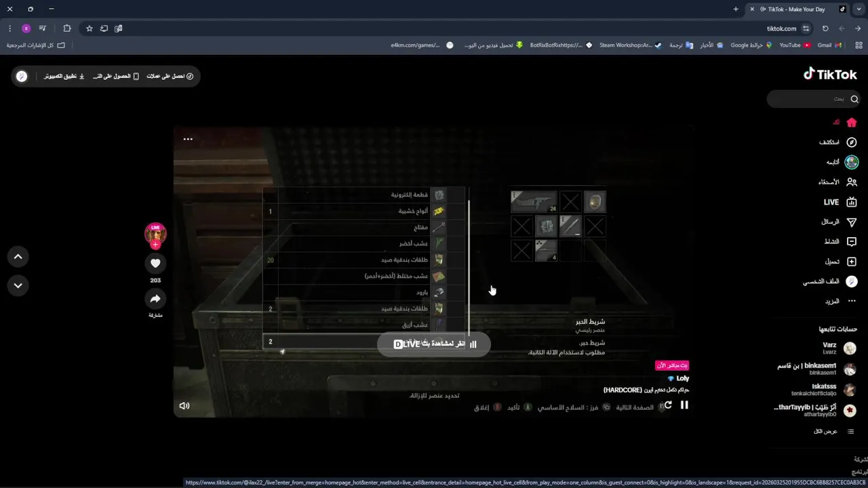The image size is (868, 488).
Task: Open the e4km.com/games bookmark
Action: pos(422,45)
